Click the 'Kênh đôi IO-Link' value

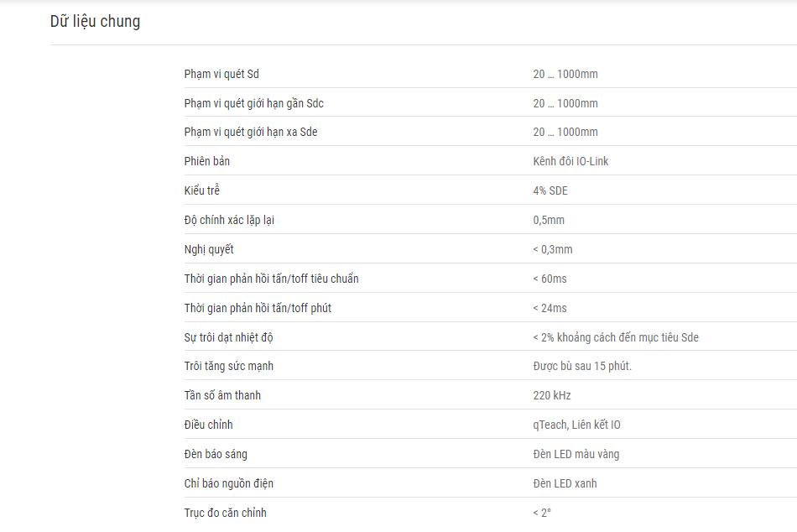tap(570, 161)
